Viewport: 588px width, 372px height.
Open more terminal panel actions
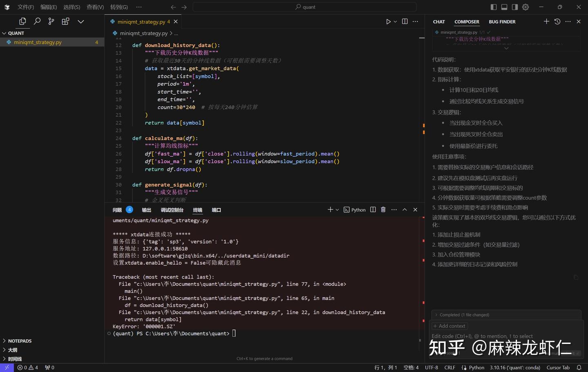click(394, 210)
